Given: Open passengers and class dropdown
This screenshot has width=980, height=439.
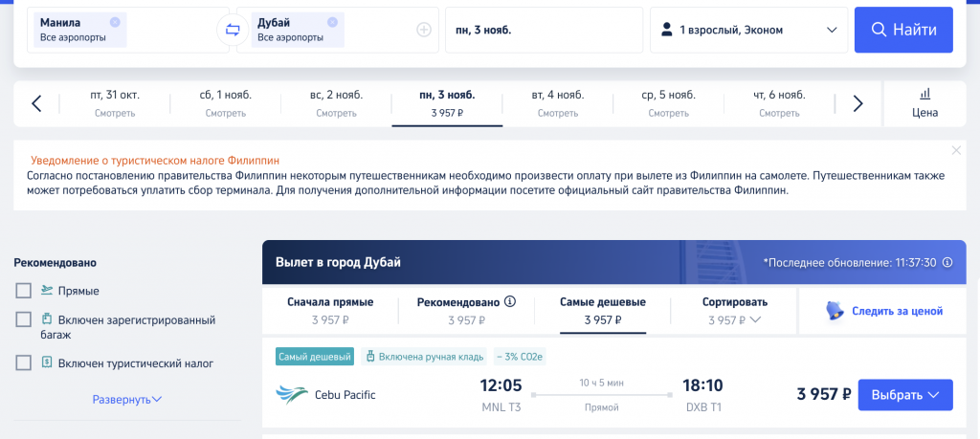Looking at the screenshot, I should pos(748,30).
